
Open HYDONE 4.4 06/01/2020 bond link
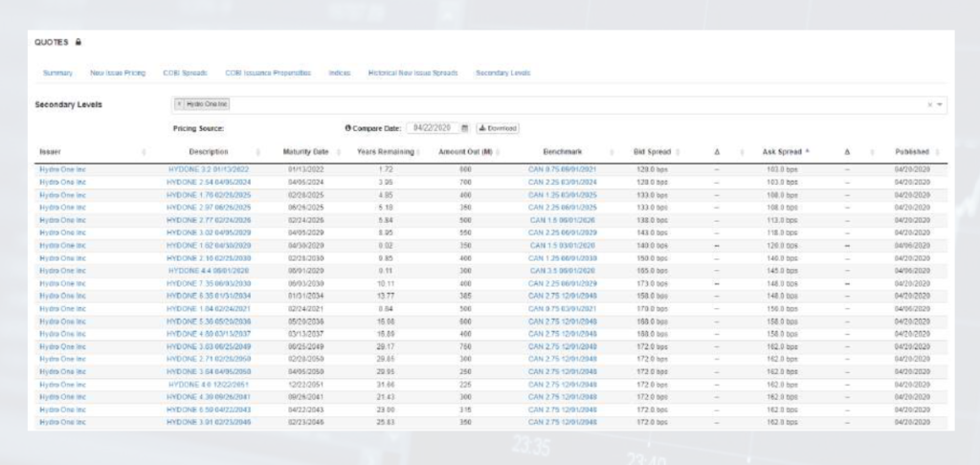coord(209,271)
